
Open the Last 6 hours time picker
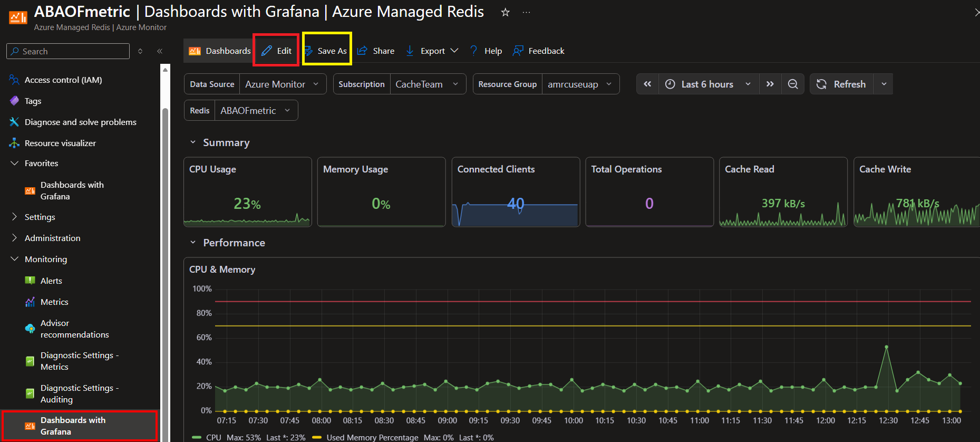[x=708, y=84]
